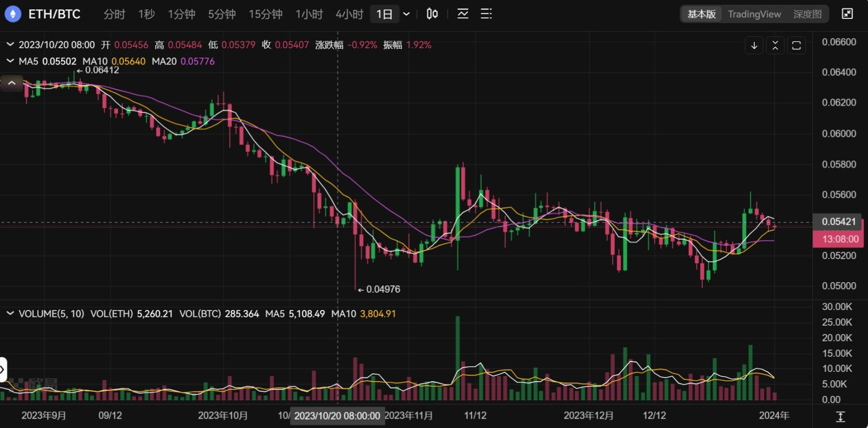Click the download arrow chart button
Viewport: 868px width, 428px height.
pos(754,46)
